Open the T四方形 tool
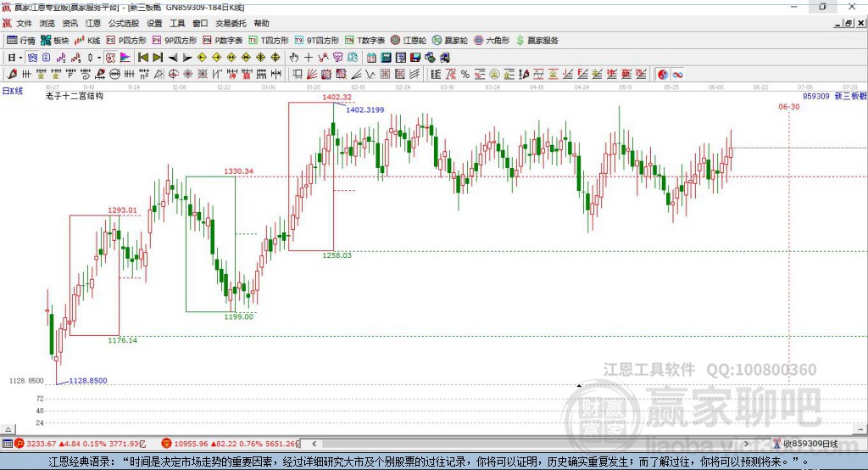 point(269,41)
